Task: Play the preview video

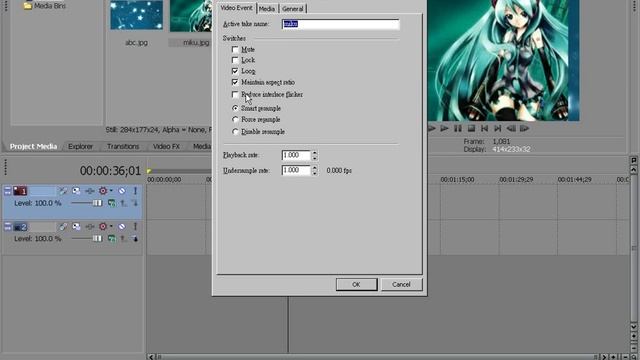Action: 444,129
